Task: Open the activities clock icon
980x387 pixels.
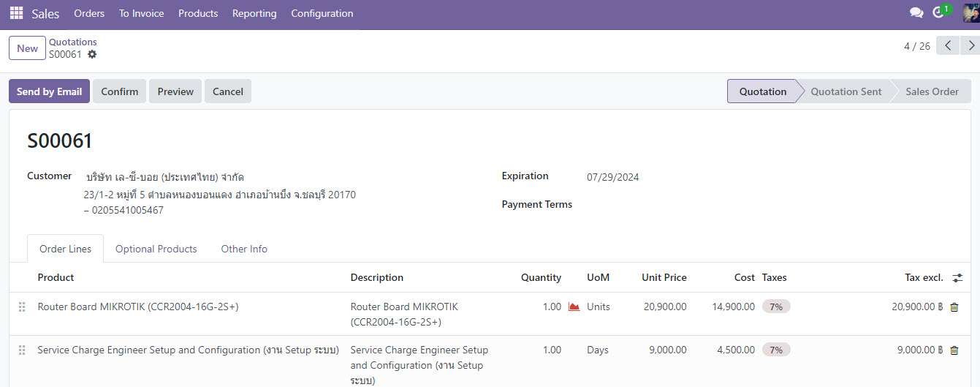Action: (939, 13)
